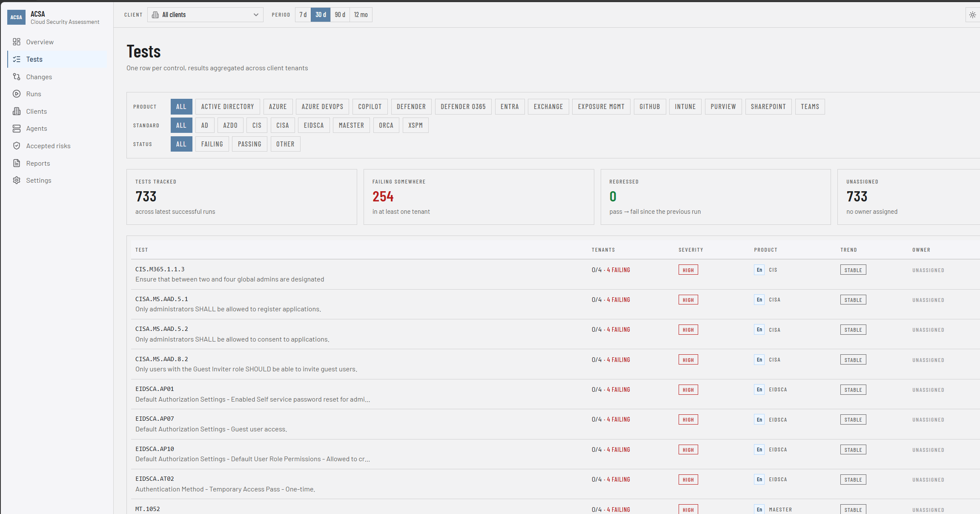Viewport: 980px width, 514px height.
Task: Click En product icon in CIS.M365.1.1.3 row
Action: point(759,270)
